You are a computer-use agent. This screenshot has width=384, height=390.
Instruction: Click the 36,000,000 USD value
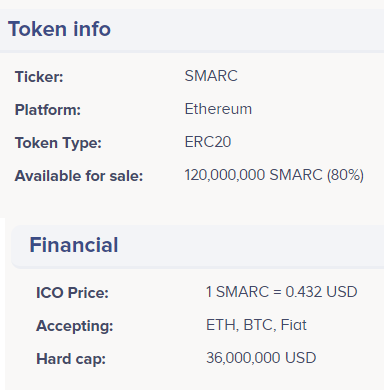pyautogui.click(x=261, y=358)
